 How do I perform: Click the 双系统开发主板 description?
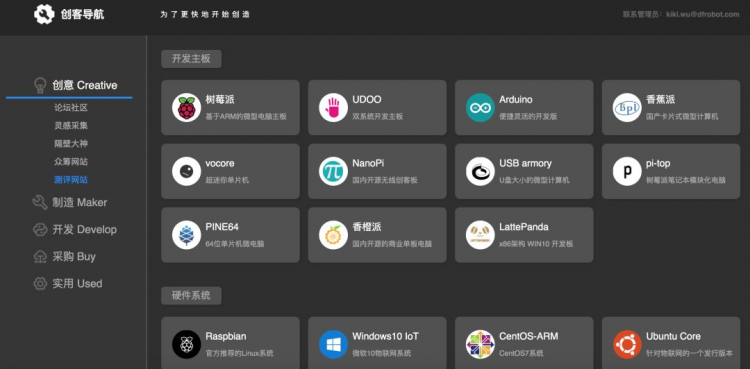coord(378,116)
